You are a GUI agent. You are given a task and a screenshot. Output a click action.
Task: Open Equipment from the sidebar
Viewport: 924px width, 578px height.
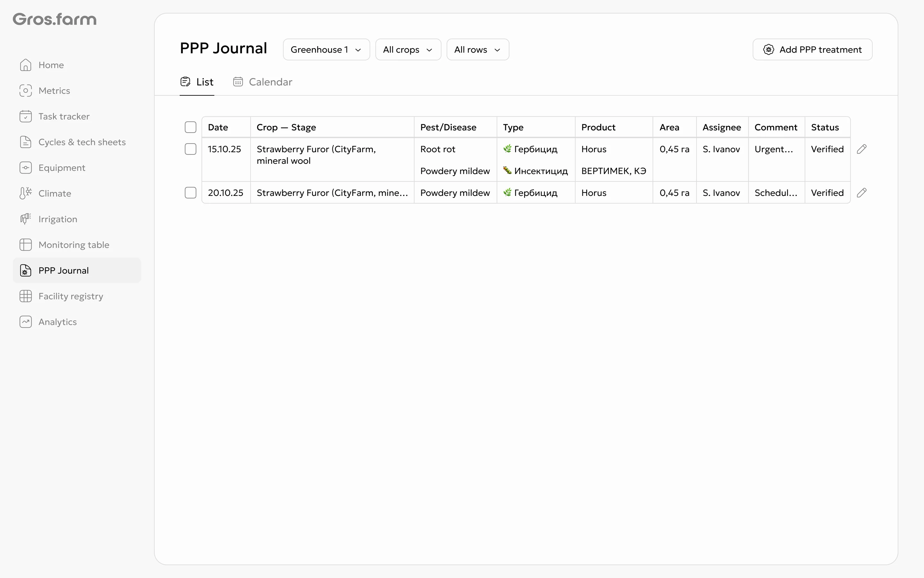[x=77, y=167]
